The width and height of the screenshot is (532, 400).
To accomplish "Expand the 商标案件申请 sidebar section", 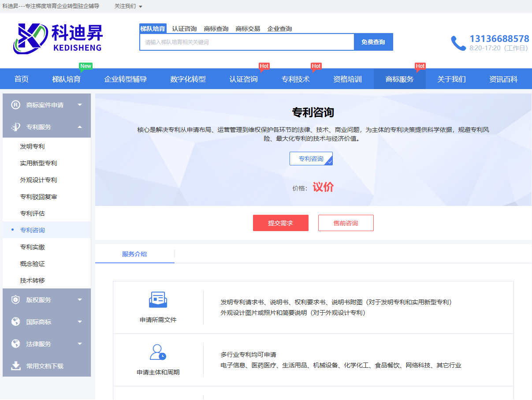I will click(80, 105).
